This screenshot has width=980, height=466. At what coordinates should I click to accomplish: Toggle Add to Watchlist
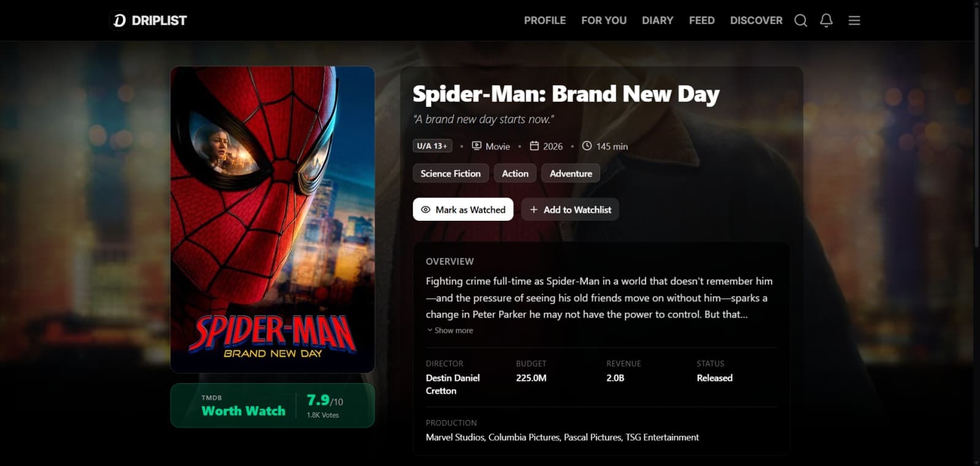[570, 210]
